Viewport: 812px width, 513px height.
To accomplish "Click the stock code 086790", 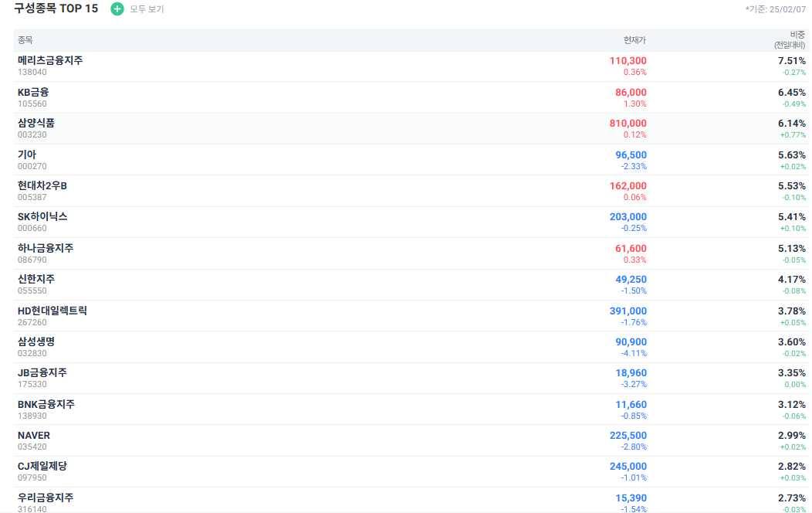I will 32,260.
